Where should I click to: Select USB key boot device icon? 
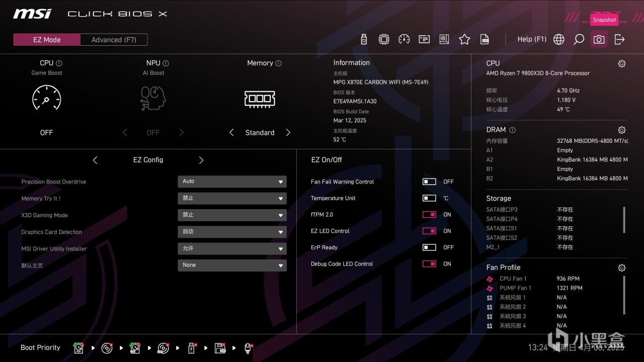point(192,347)
